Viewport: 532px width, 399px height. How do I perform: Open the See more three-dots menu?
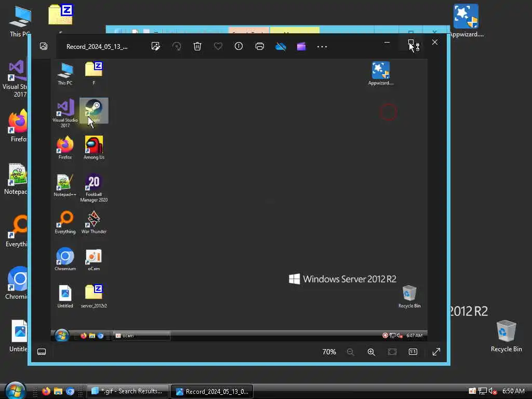coord(322,47)
